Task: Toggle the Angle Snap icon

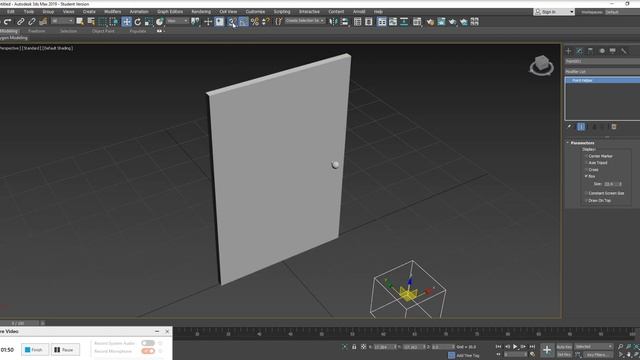Action: 244,21
